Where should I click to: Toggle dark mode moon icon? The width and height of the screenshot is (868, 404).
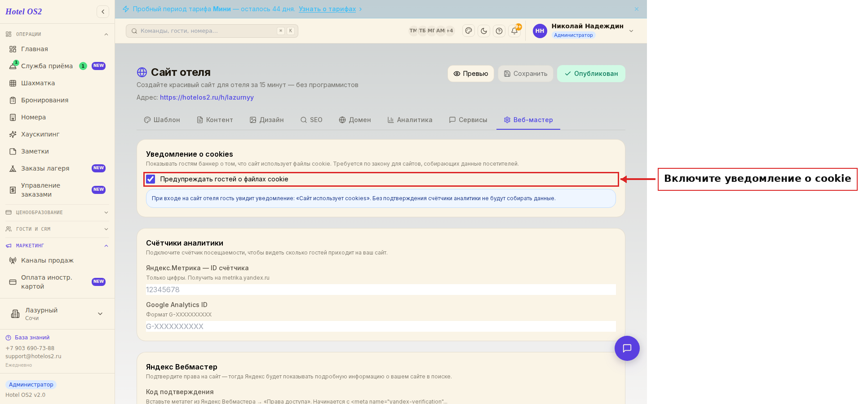point(484,31)
